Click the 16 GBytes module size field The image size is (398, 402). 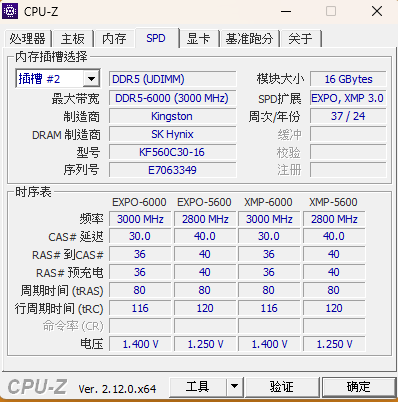pyautogui.click(x=348, y=79)
